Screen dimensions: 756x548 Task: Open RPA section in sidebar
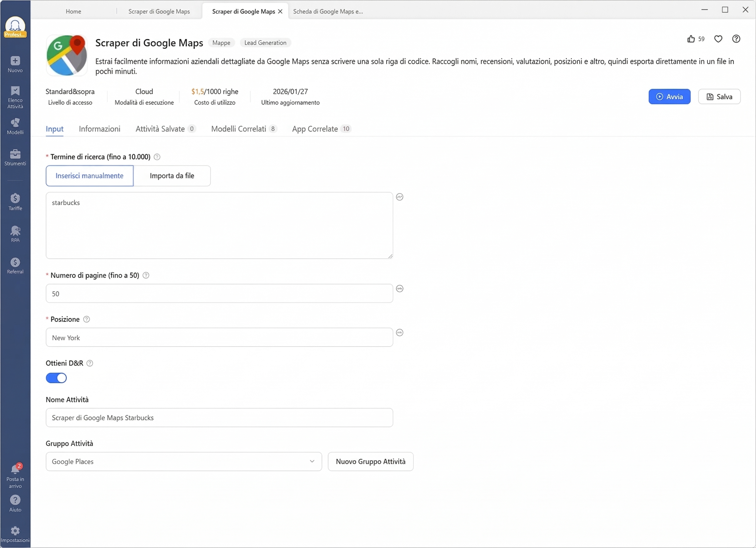pos(15,234)
